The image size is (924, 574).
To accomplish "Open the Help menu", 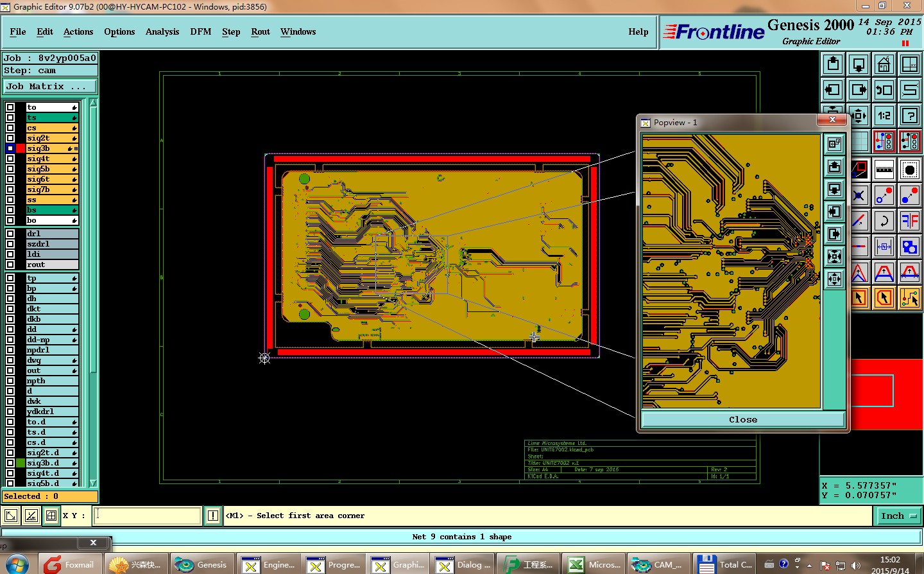I will (x=638, y=31).
